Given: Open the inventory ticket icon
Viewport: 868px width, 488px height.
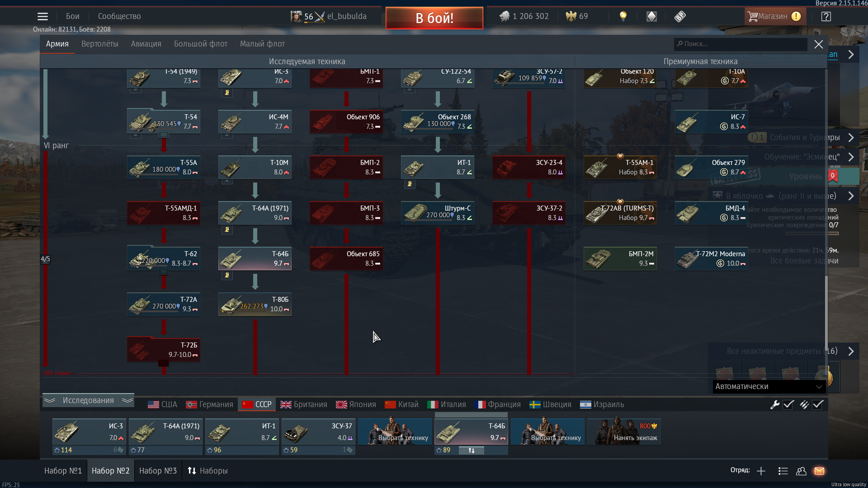Looking at the screenshot, I should [x=680, y=17].
